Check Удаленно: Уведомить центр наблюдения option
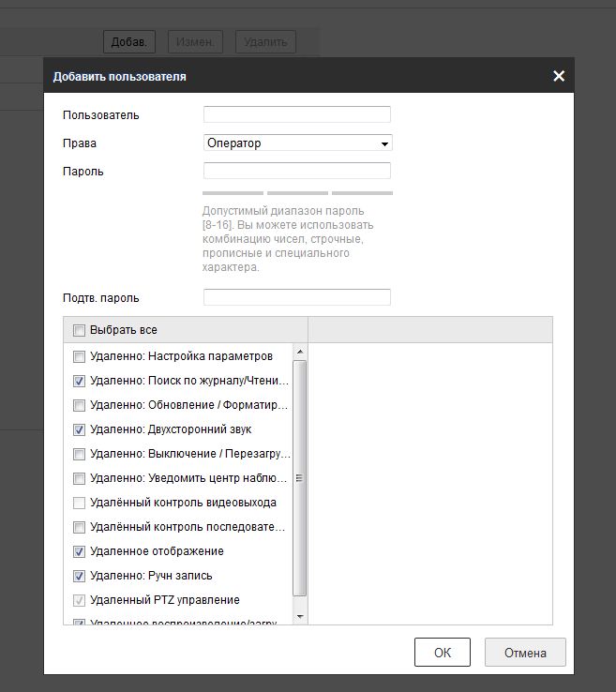Viewport: 616px width, 692px height. [79, 478]
